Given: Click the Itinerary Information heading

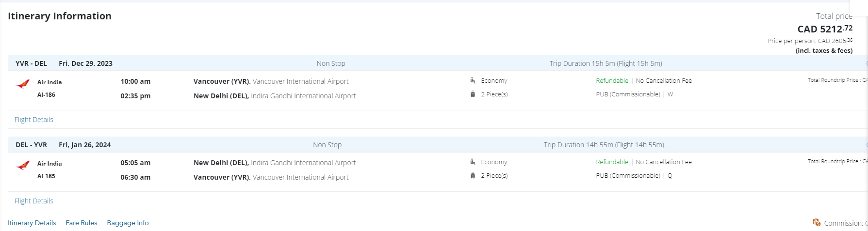Looking at the screenshot, I should pos(60,16).
